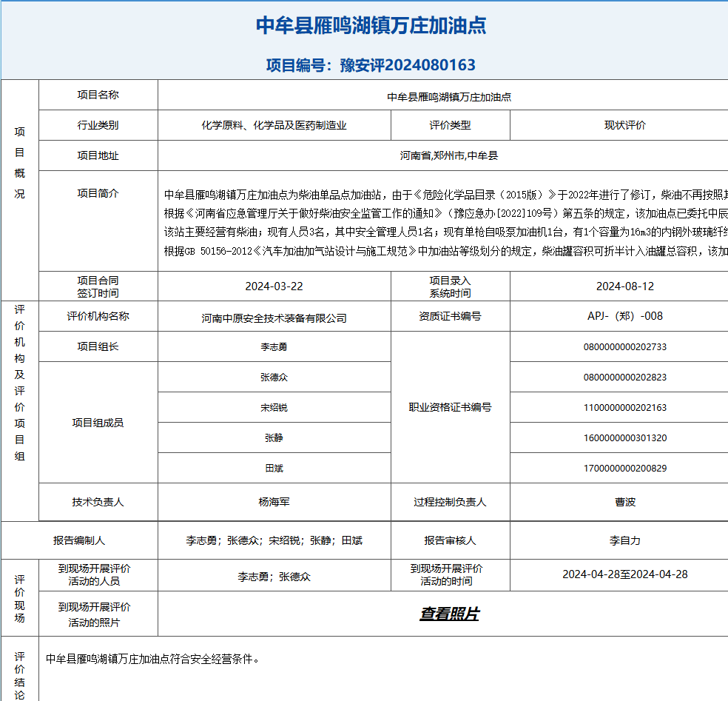Select certificate number 1700000000200829

[x=625, y=469]
